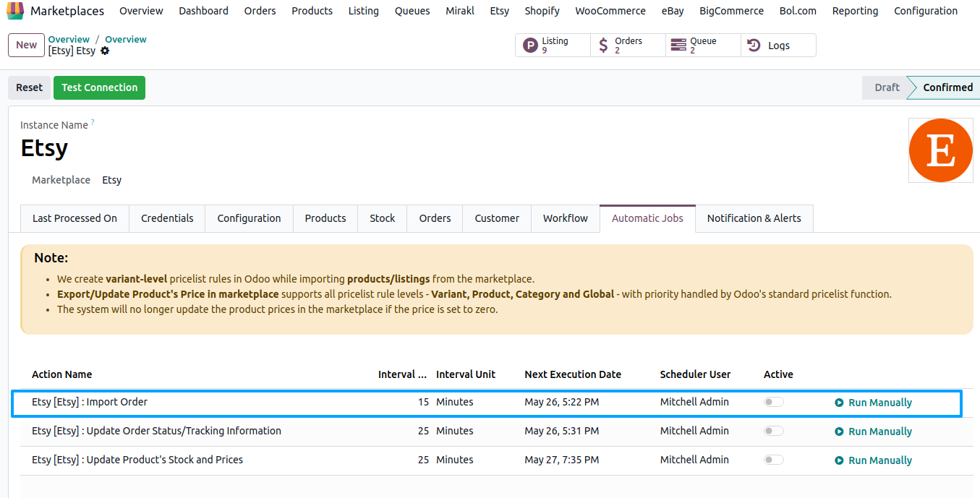
Task: Switch to Last Processed On tab
Action: point(74,218)
